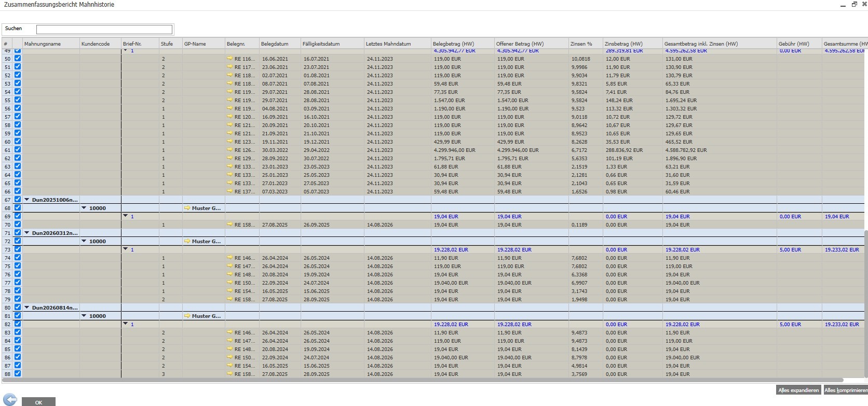Uncheck the checkbox in row 55
This screenshot has height=406, width=868.
pyautogui.click(x=18, y=100)
